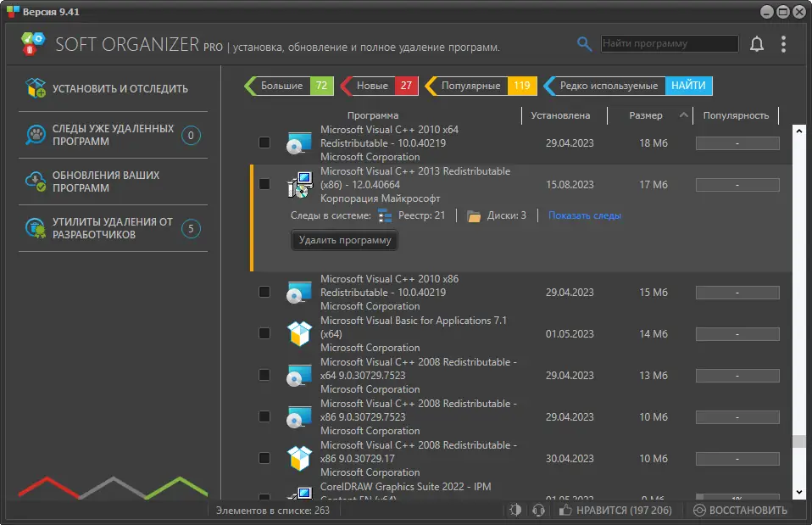Click the magnifier search icon

pos(584,44)
